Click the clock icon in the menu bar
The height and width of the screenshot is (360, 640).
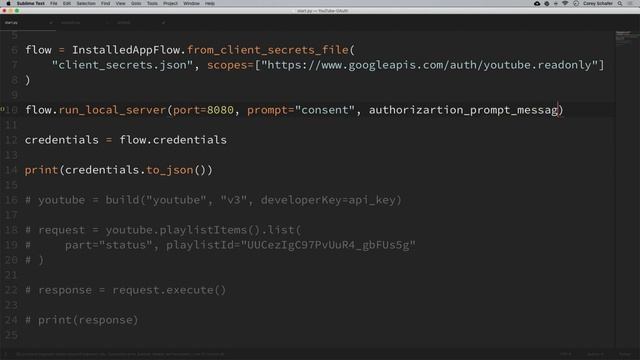[576, 3]
